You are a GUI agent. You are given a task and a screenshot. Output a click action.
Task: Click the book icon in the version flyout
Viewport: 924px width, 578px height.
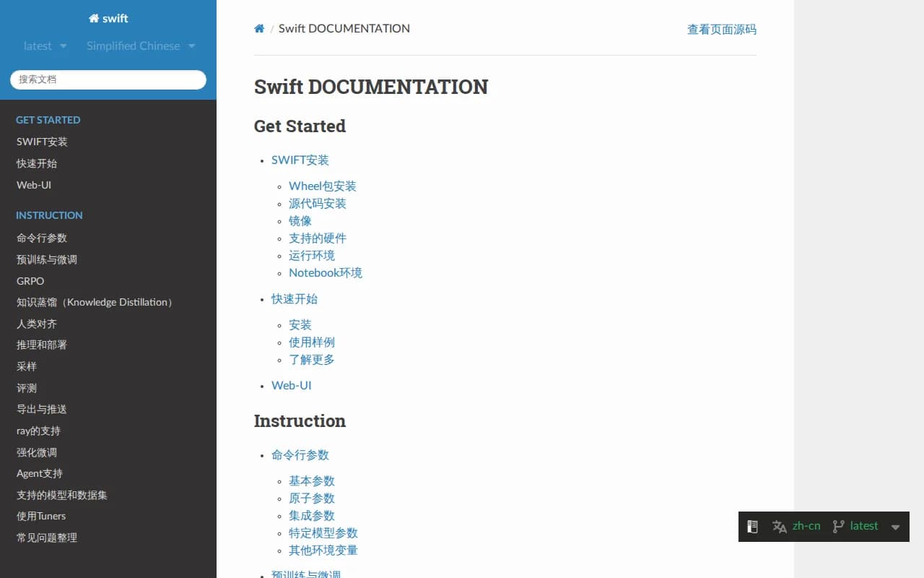[x=752, y=526]
